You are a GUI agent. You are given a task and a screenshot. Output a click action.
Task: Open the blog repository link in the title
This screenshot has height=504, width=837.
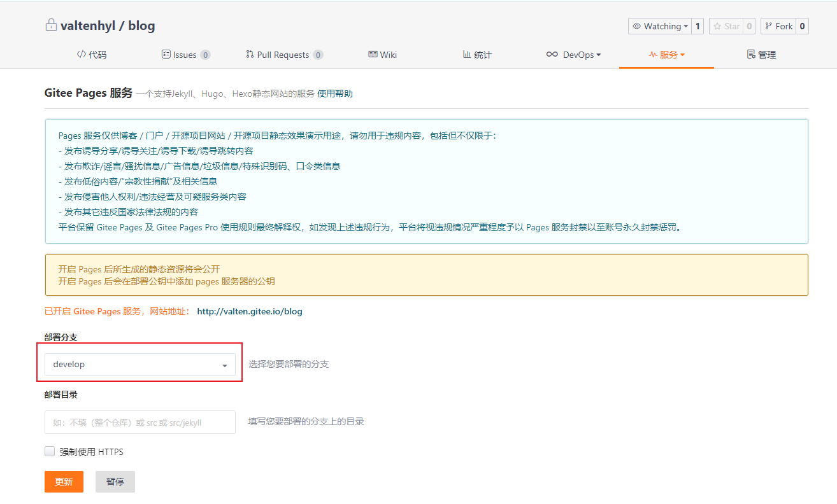coord(141,26)
